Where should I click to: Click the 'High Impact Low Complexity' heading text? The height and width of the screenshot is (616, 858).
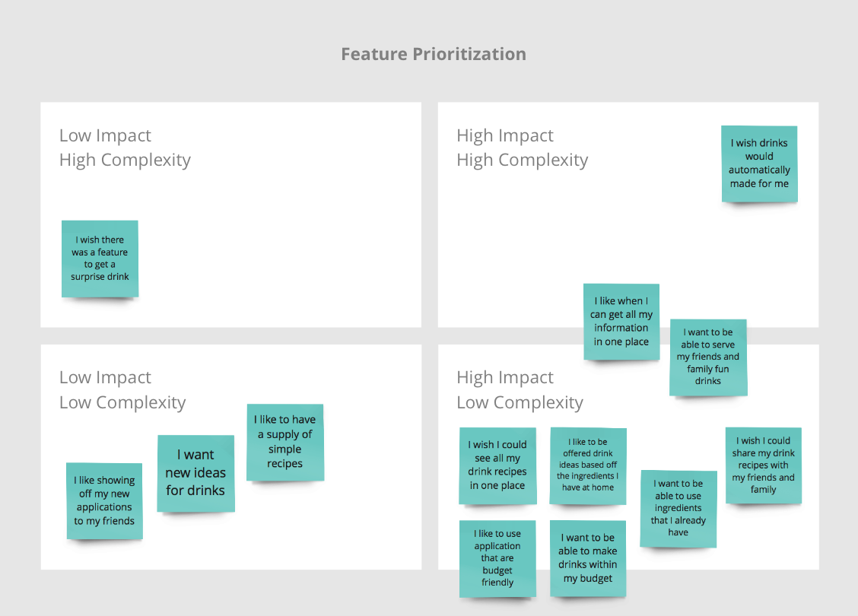coord(520,390)
